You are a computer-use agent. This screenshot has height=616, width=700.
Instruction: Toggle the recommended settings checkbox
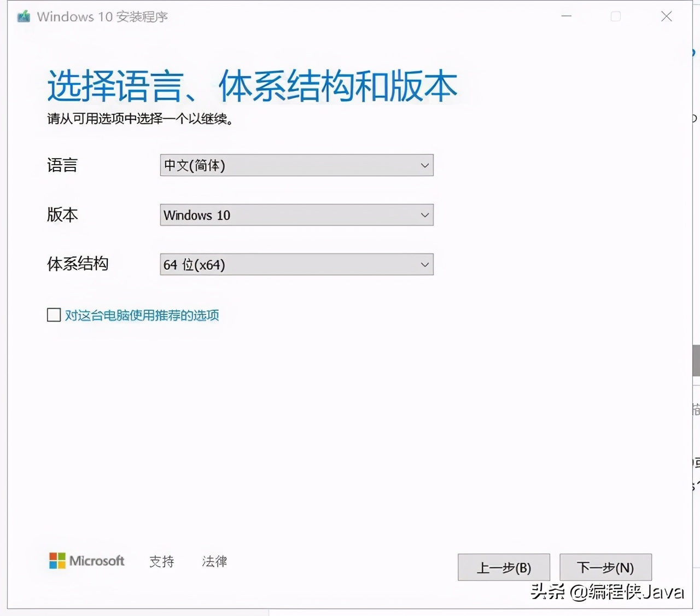pyautogui.click(x=54, y=315)
